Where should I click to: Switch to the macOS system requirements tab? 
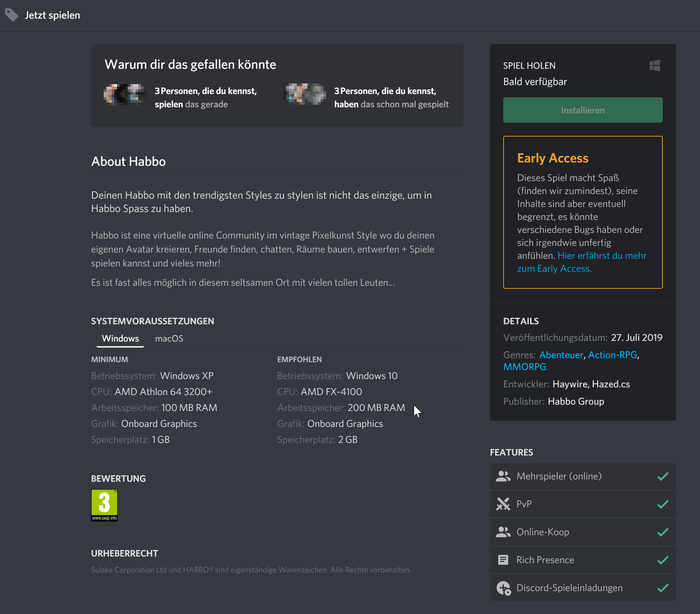click(169, 338)
